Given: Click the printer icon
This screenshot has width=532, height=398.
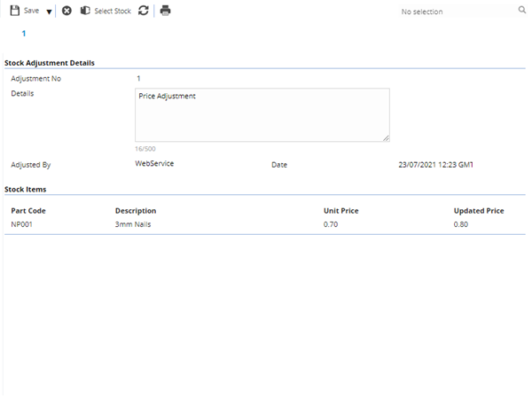Looking at the screenshot, I should (165, 11).
